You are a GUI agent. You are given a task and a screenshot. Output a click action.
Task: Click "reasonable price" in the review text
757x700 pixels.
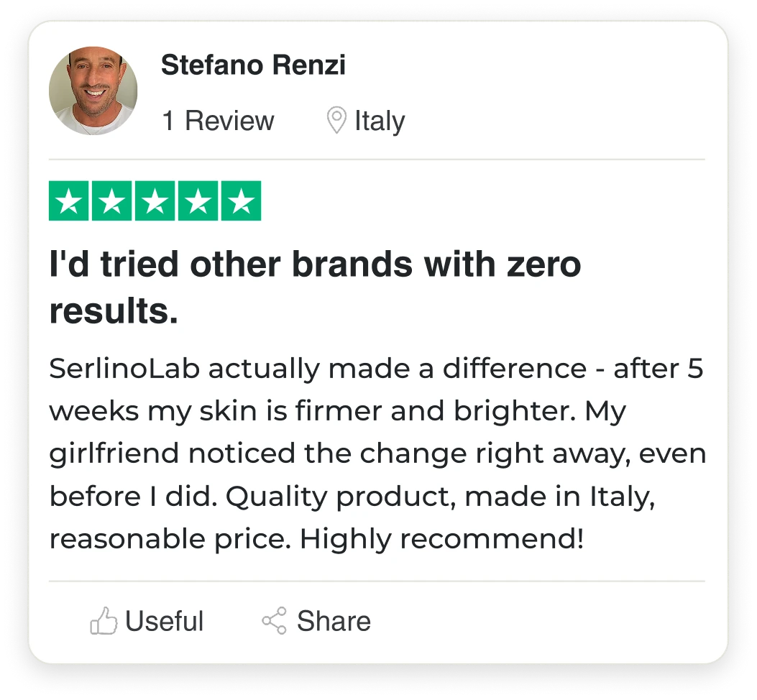coord(169,538)
